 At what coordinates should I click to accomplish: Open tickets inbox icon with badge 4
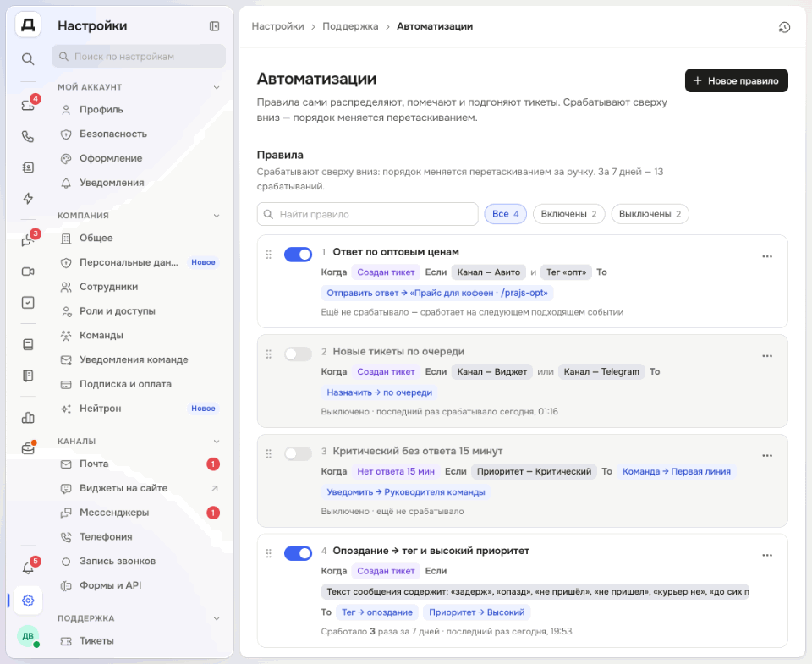tap(28, 106)
